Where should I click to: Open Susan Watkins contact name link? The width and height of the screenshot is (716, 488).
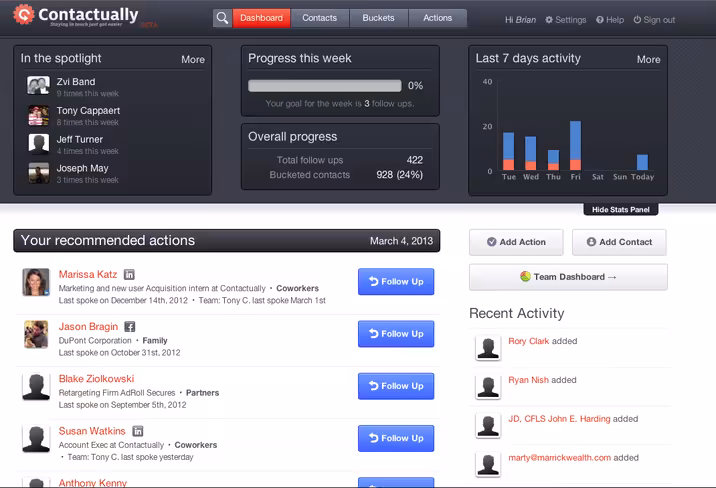pos(92,431)
